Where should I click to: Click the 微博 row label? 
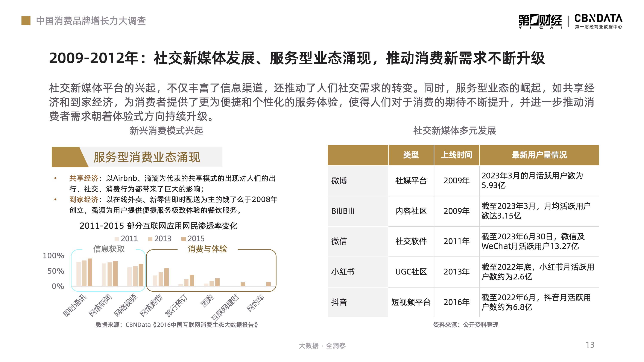[x=339, y=180]
